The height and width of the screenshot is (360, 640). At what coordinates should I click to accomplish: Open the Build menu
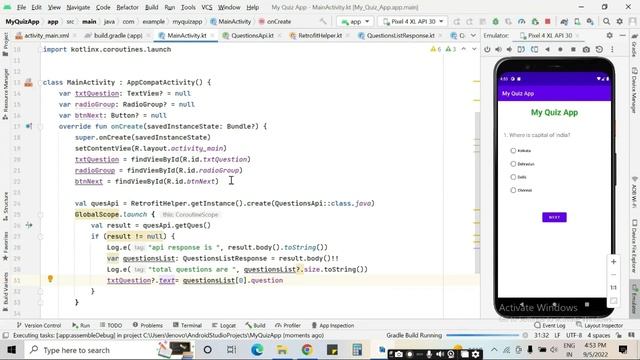pyautogui.click(x=151, y=7)
